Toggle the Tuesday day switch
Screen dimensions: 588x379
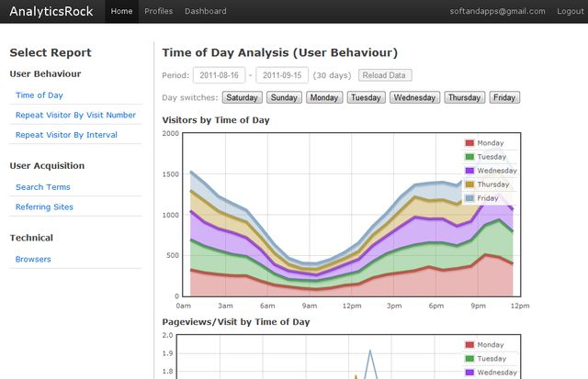366,97
